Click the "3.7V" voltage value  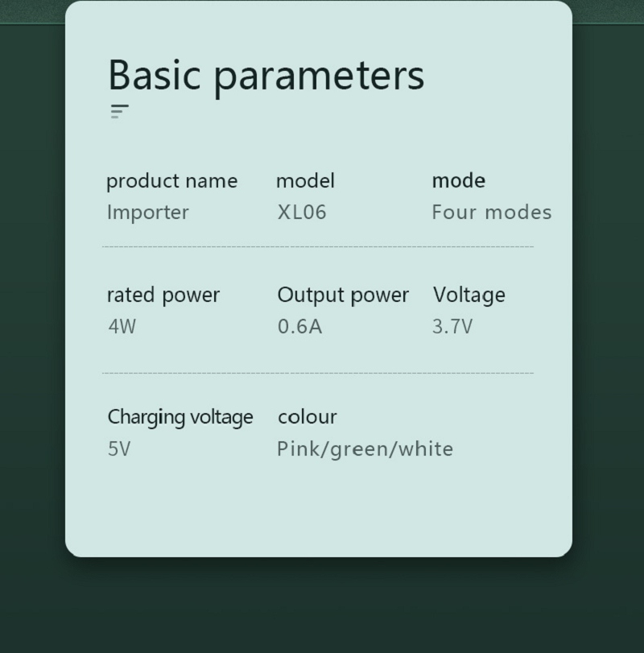tap(452, 327)
